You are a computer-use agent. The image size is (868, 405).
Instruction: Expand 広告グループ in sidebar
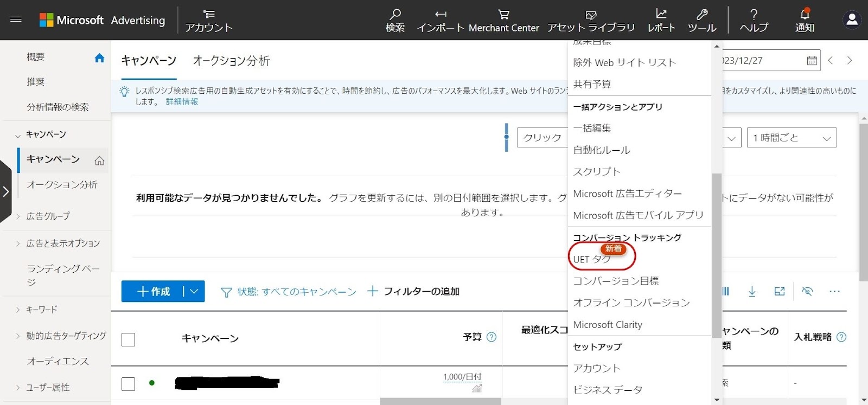tap(18, 216)
